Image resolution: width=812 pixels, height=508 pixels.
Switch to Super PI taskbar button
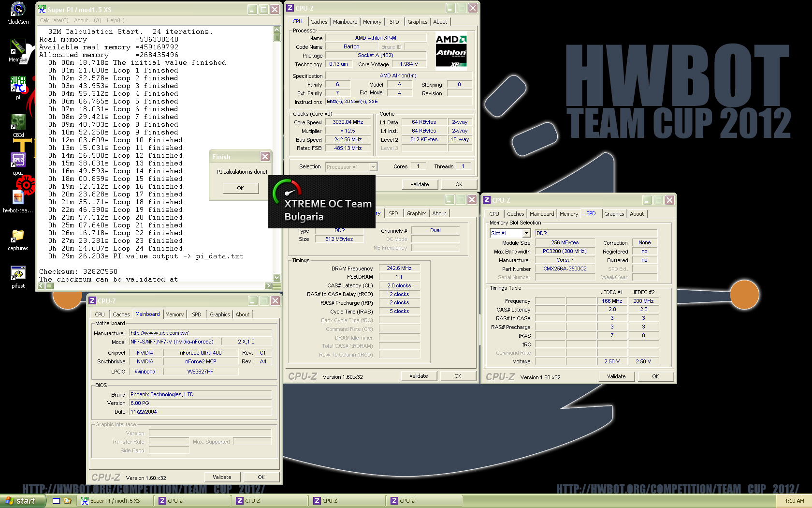[x=115, y=501]
